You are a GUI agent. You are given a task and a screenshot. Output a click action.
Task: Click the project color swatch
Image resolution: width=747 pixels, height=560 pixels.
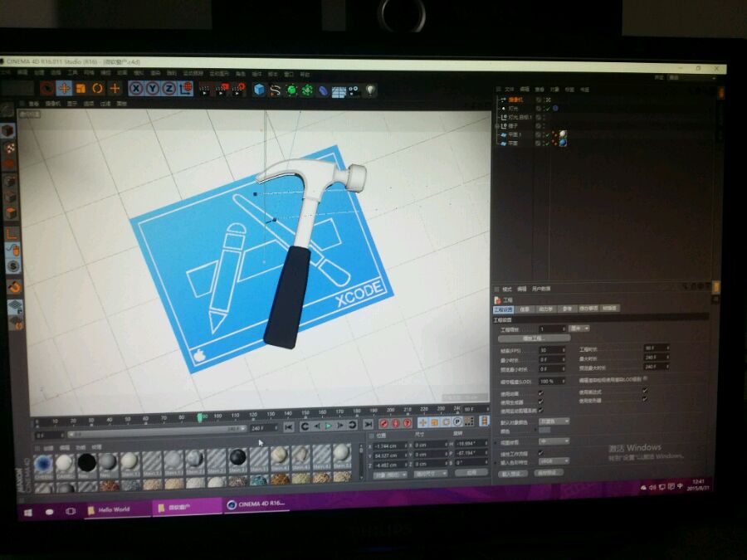pos(545,430)
